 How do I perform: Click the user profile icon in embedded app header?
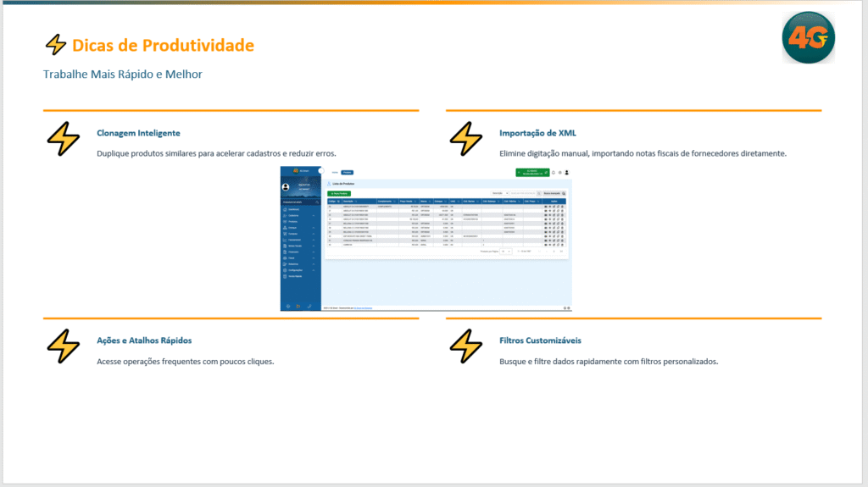pyautogui.click(x=566, y=173)
